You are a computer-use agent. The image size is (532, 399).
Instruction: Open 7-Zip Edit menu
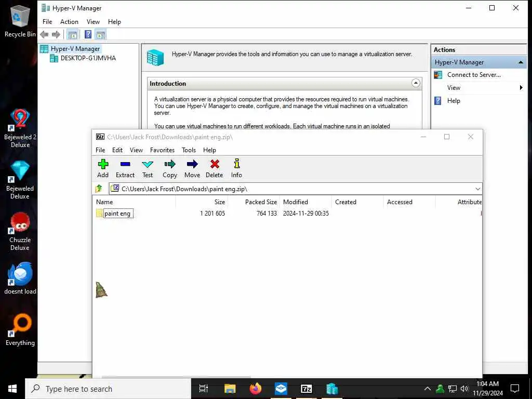(117, 150)
